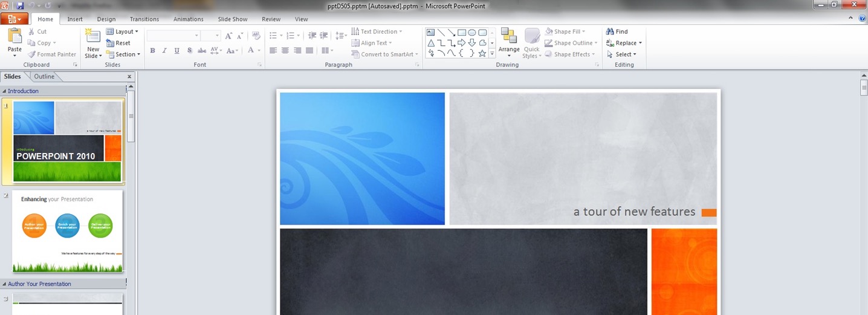Screen dimensions: 868x315
Task: Click the Increase Font Size icon
Action: 229,36
